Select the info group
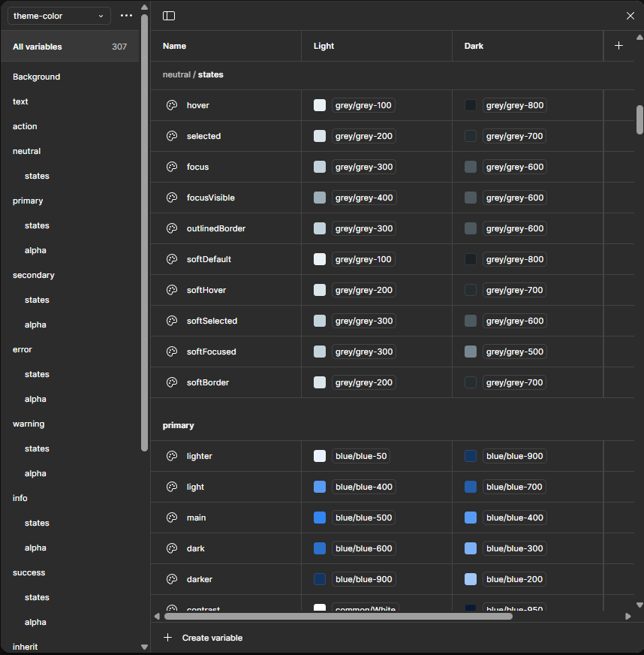 (20, 498)
